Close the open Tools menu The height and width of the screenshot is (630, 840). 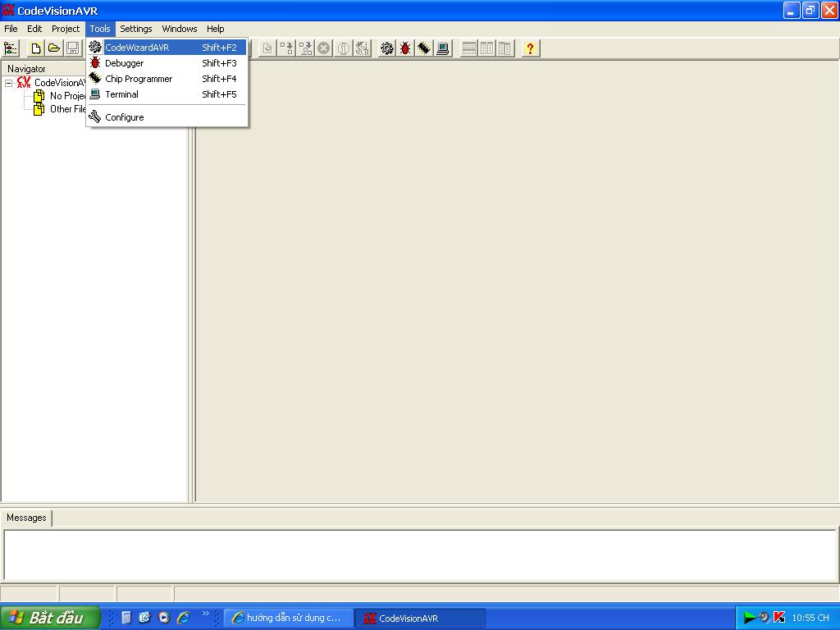[99, 29]
